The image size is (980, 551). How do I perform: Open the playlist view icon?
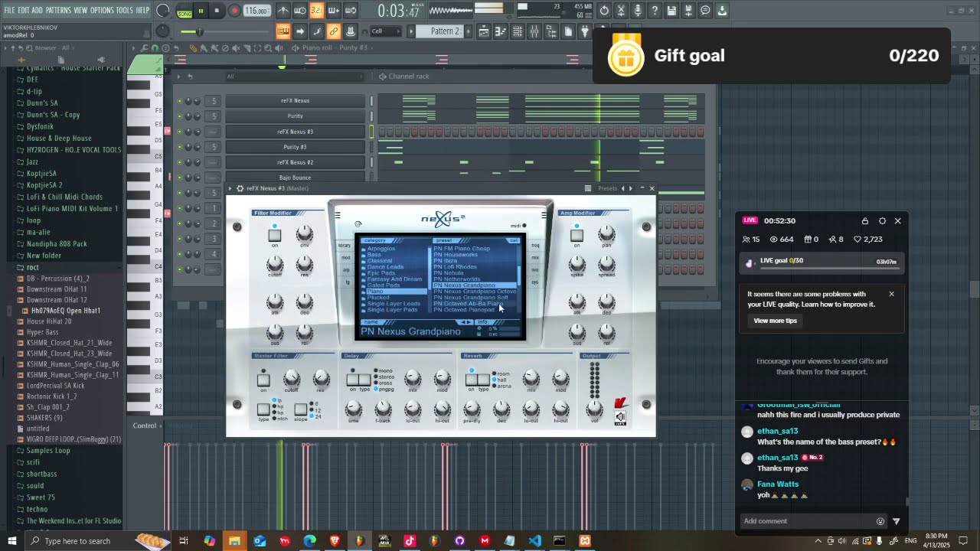pyautogui.click(x=484, y=31)
